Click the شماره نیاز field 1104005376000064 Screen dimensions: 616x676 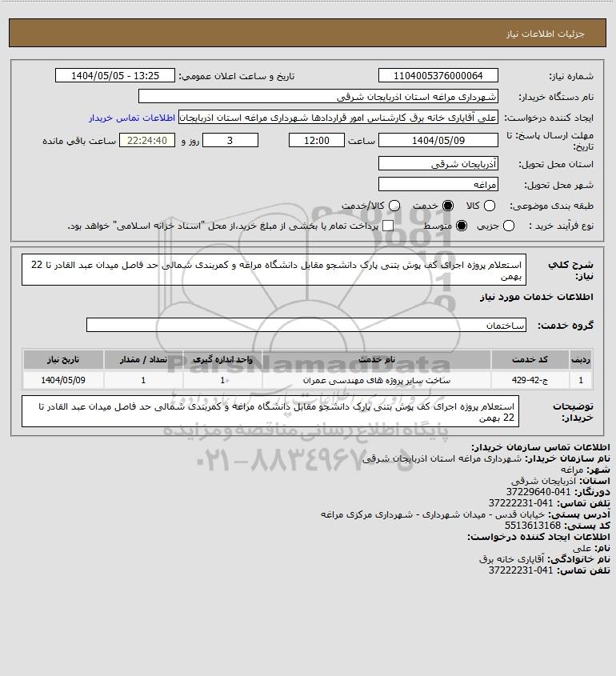(438, 75)
